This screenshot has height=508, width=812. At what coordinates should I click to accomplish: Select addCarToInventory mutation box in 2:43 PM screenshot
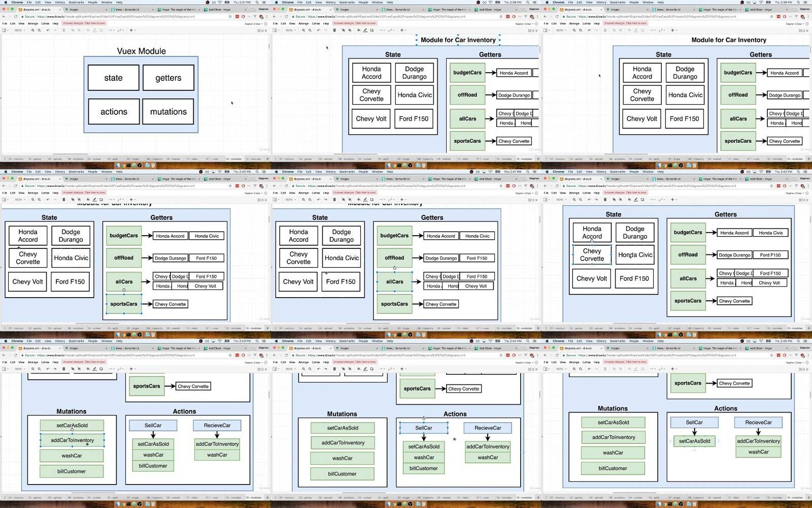[72, 440]
